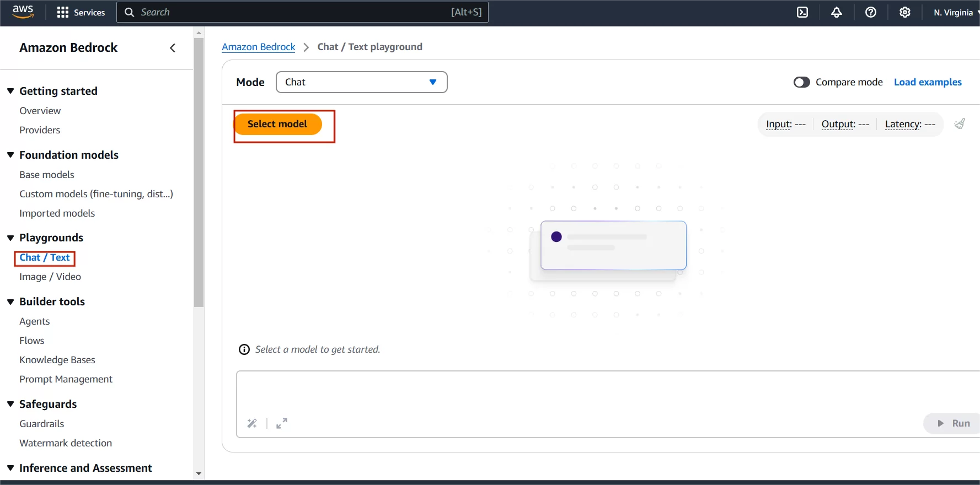Click Load examples link

pos(928,82)
